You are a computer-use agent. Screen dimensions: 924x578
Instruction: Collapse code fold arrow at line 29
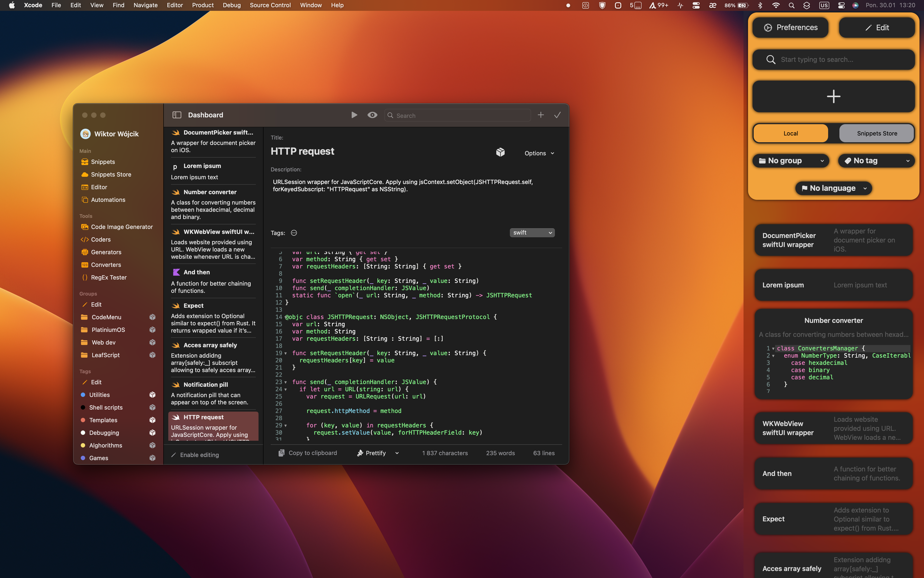286,425
